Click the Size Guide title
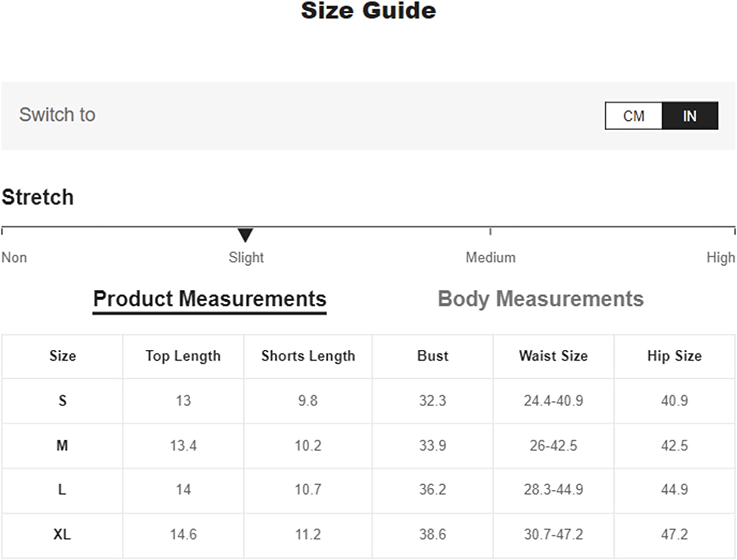This screenshot has width=737, height=560. pyautogui.click(x=368, y=11)
